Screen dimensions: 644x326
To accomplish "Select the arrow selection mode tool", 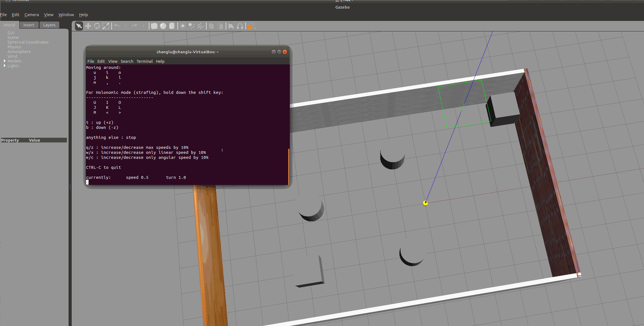I will pyautogui.click(x=79, y=26).
